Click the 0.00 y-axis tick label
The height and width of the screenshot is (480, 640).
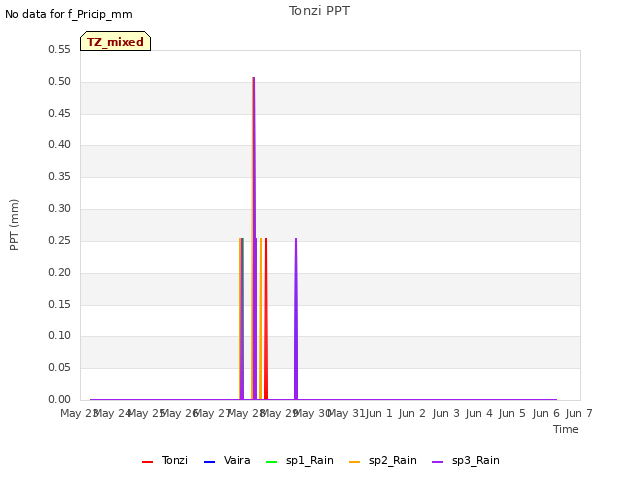[x=60, y=399]
